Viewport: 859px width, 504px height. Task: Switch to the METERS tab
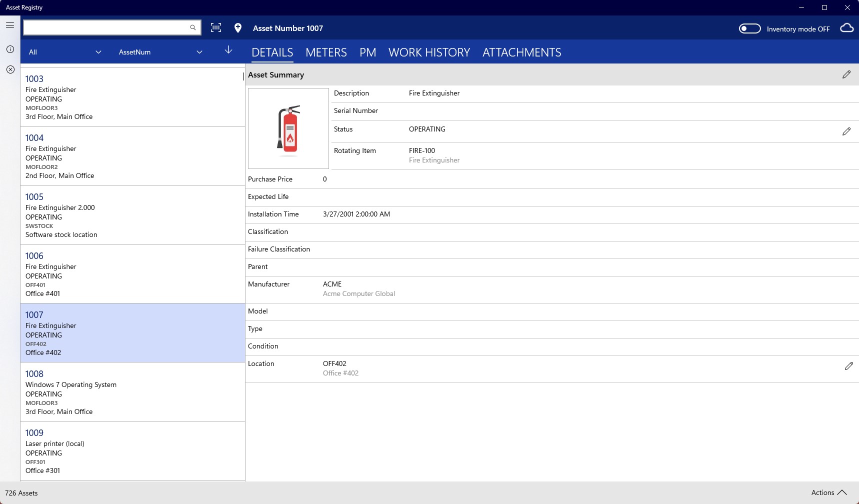[x=326, y=52]
